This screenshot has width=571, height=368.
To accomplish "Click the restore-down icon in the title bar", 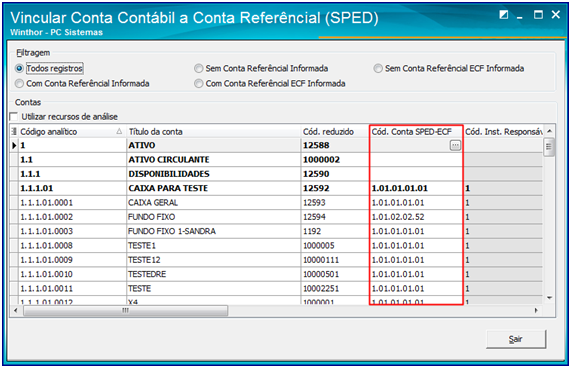I will tap(504, 15).
